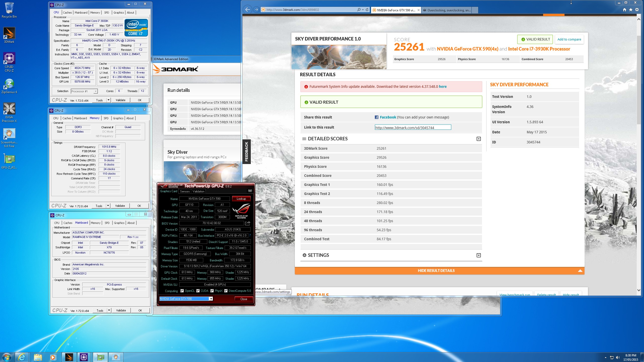The image size is (644, 362).
Task: Open the Windows Start button
Action: (x=7, y=357)
